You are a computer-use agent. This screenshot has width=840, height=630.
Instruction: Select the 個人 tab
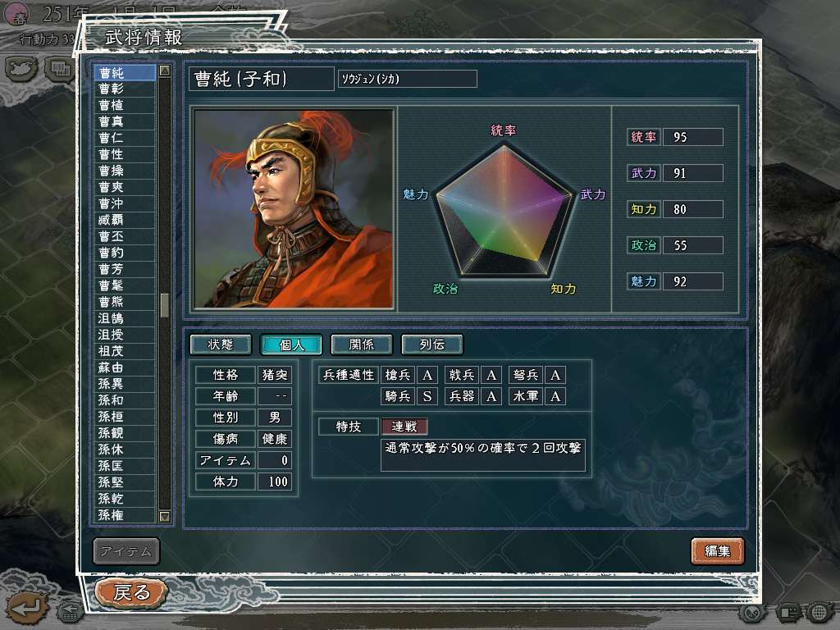coord(291,345)
